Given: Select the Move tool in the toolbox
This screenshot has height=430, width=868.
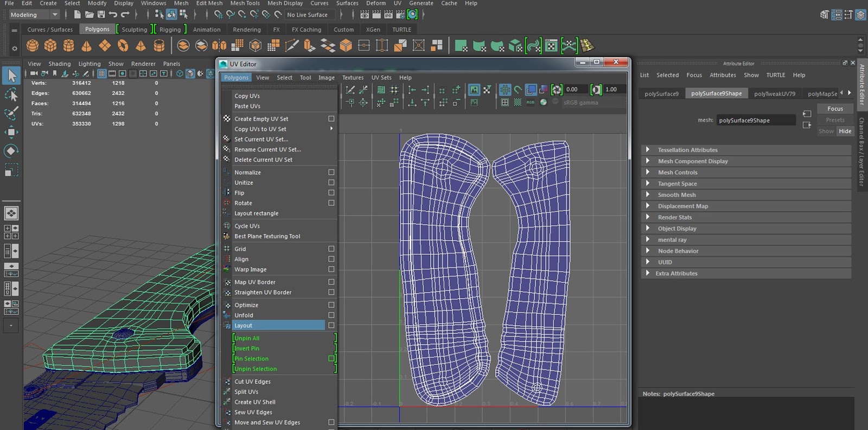Looking at the screenshot, I should (x=11, y=132).
